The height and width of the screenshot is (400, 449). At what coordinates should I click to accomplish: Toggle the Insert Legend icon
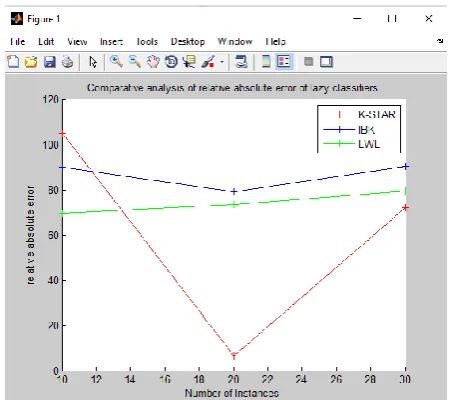click(284, 62)
